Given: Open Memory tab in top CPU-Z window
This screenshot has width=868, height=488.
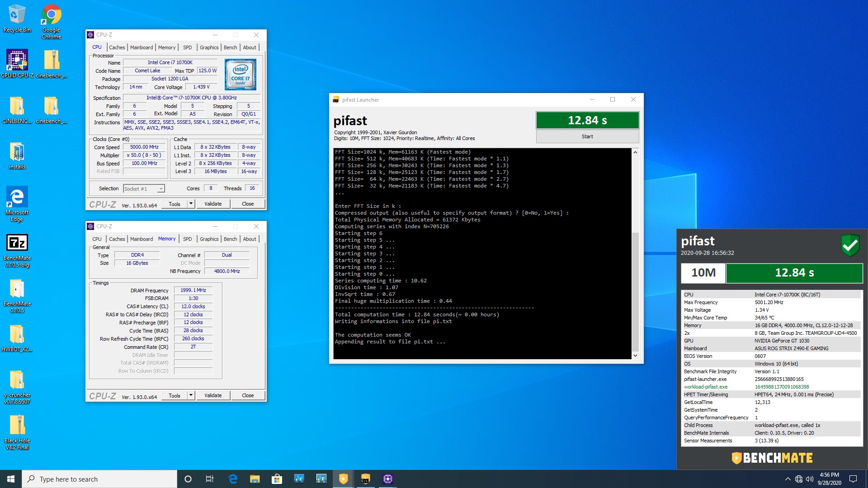Looking at the screenshot, I should (167, 47).
